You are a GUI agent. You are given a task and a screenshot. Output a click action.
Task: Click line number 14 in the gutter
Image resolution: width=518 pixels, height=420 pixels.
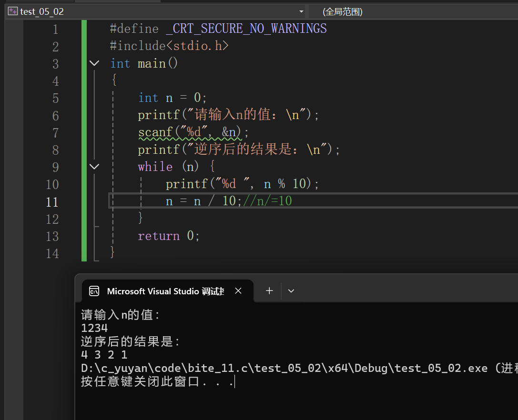pyautogui.click(x=52, y=253)
